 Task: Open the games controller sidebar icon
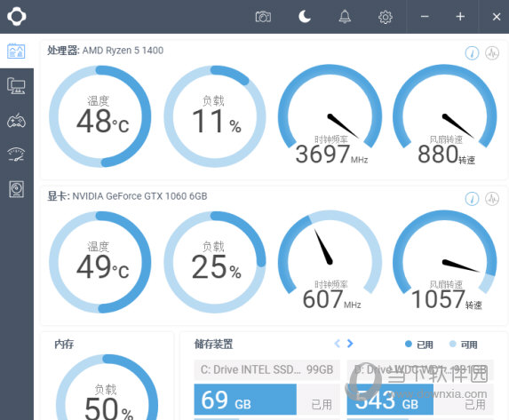pos(16,121)
